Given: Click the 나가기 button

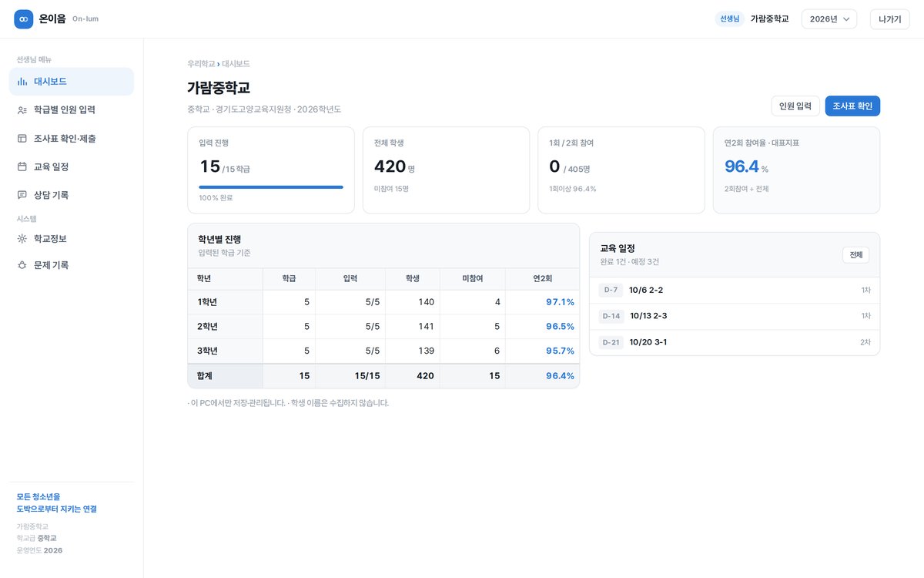Looking at the screenshot, I should [x=889, y=18].
